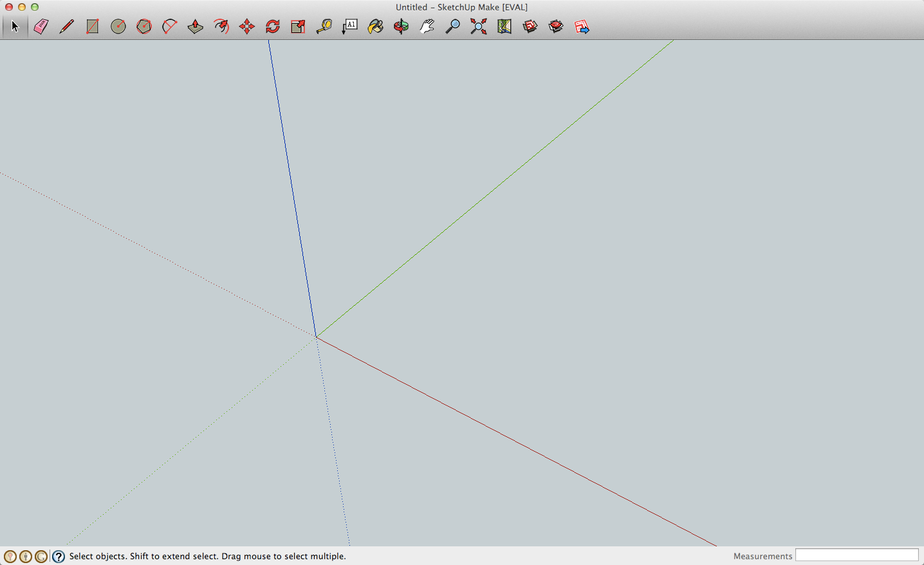
Task: Select the Eraser tool
Action: pos(41,26)
